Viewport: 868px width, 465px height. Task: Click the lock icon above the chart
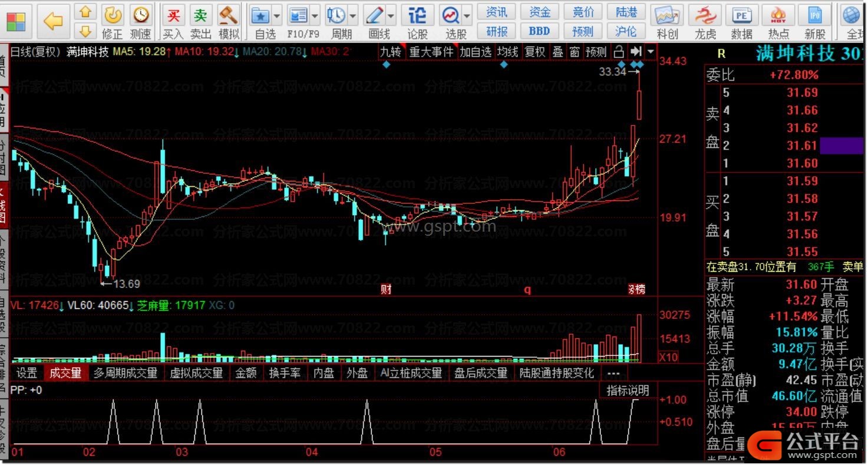point(619,52)
